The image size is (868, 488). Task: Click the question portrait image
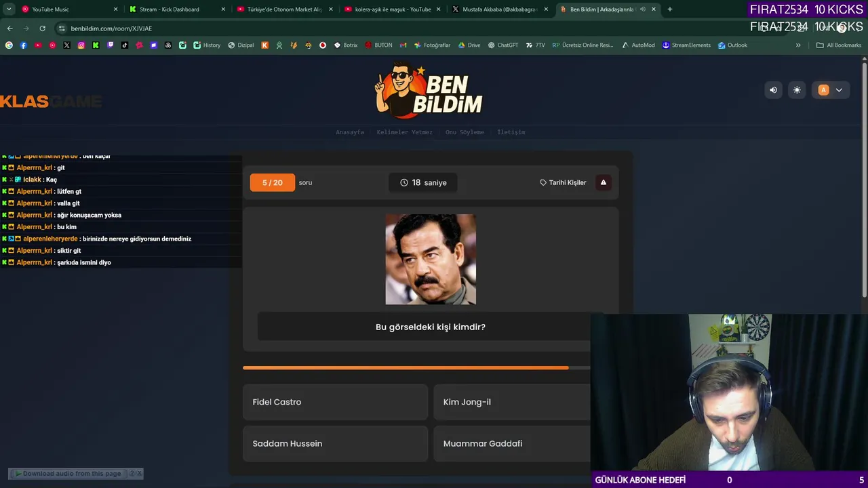(x=431, y=260)
